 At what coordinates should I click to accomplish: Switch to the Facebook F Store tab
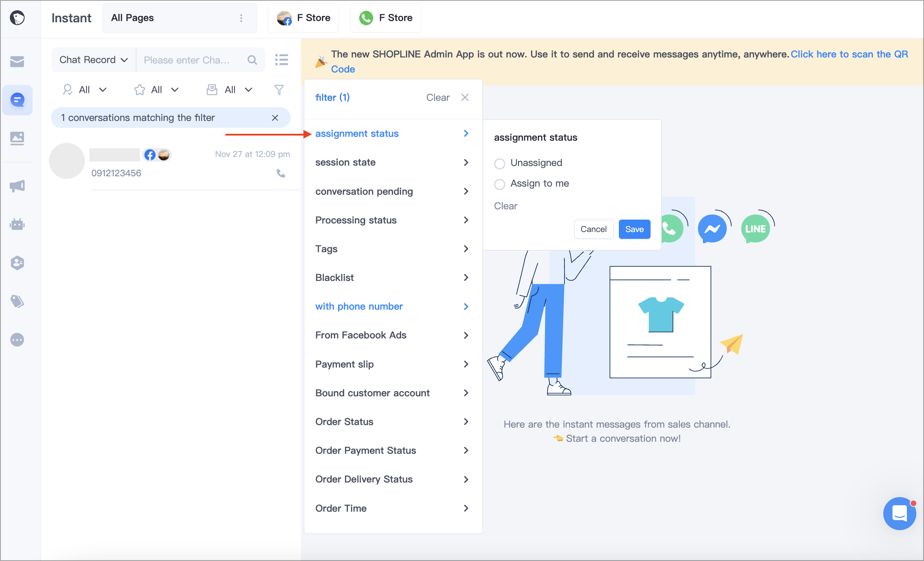[303, 18]
